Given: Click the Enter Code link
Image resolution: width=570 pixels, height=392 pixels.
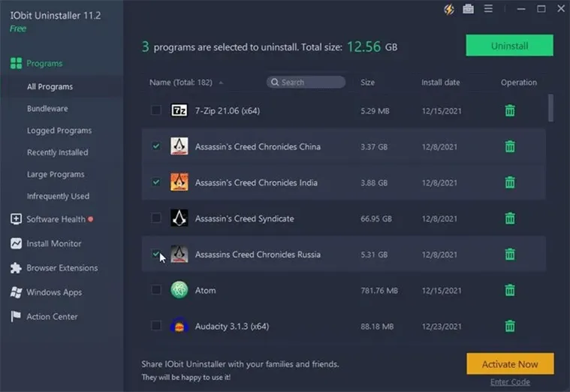Looking at the screenshot, I should (x=510, y=382).
